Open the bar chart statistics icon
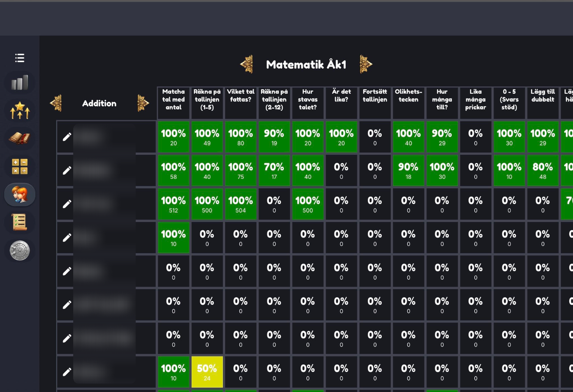The image size is (573, 392). point(20,83)
